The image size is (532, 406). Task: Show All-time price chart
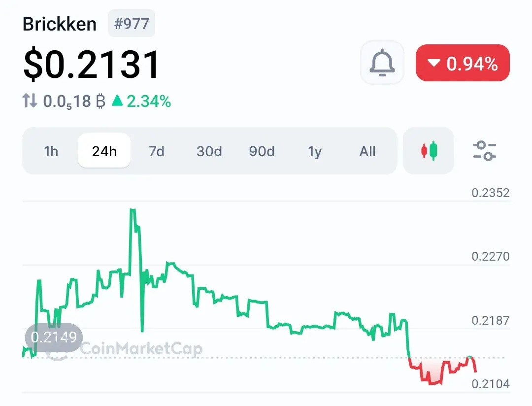(367, 151)
